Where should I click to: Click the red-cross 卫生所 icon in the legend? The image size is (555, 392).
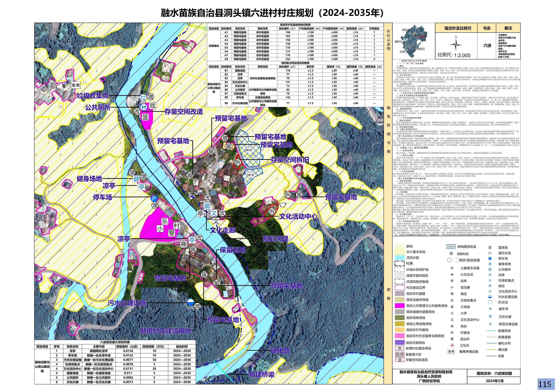click(x=452, y=345)
